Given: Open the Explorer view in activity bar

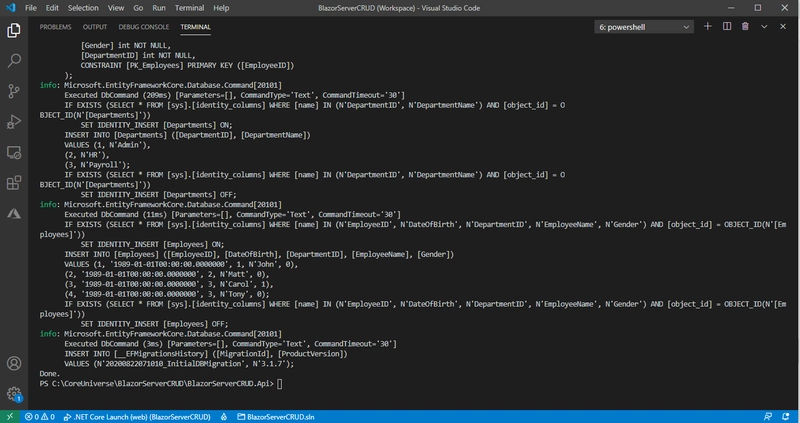Looking at the screenshot, I should (x=14, y=30).
